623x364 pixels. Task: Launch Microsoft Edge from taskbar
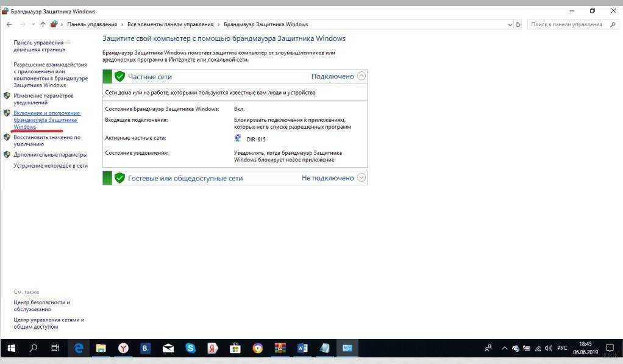pyautogui.click(x=78, y=349)
